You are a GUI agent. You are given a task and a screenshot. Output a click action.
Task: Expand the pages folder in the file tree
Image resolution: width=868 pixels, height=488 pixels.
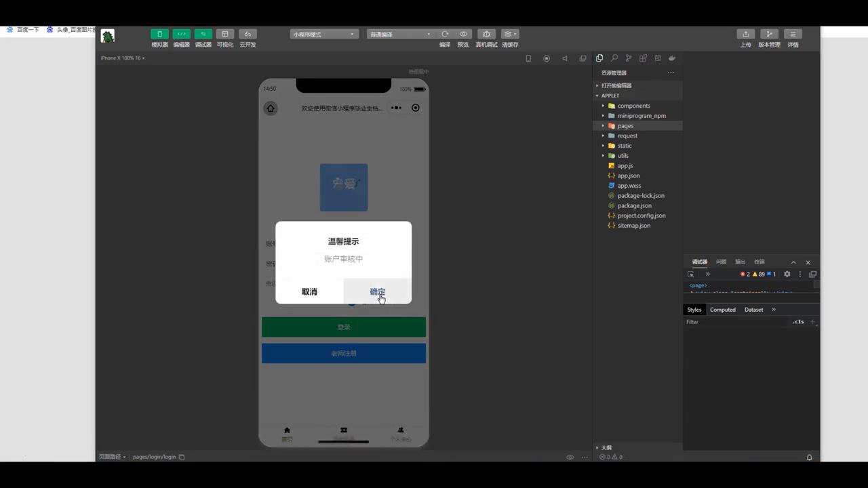point(604,125)
